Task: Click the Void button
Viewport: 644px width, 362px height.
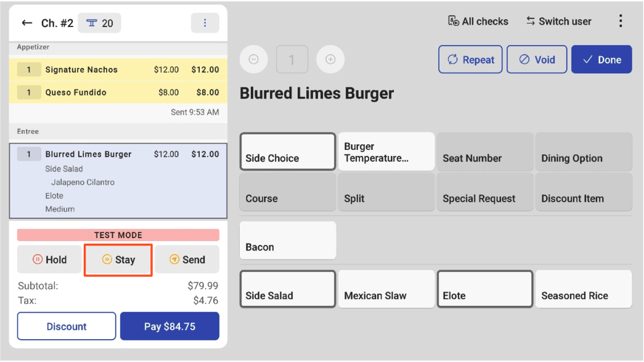Action: [537, 59]
